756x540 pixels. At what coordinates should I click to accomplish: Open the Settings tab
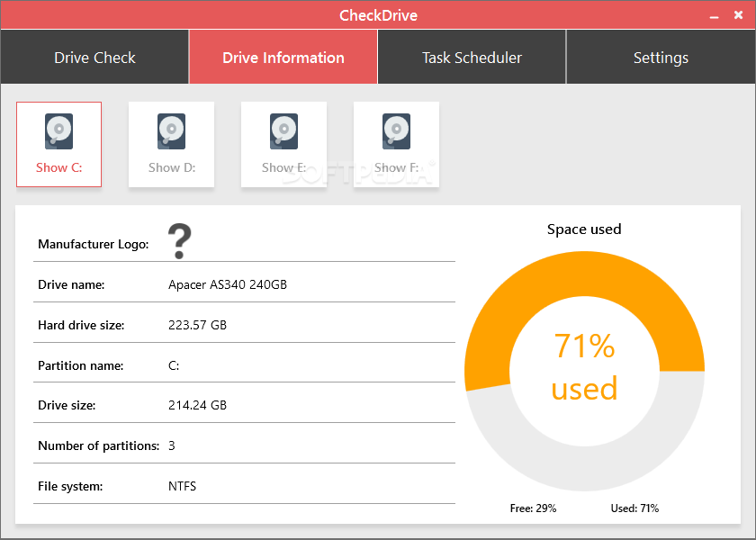point(660,57)
